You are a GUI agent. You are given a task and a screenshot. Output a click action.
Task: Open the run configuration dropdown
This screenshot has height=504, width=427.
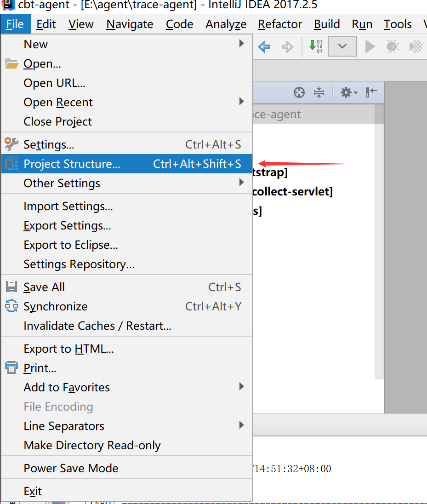[x=342, y=46]
